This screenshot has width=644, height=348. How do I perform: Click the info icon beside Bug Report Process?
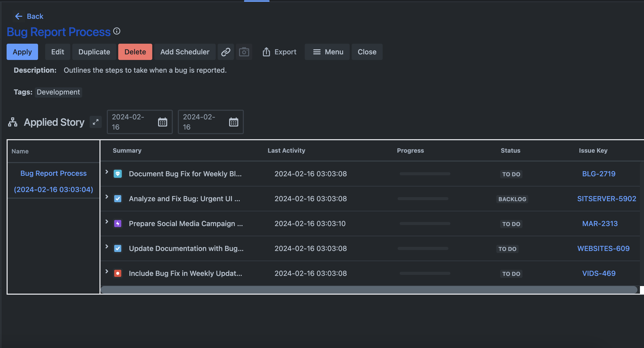point(117,31)
